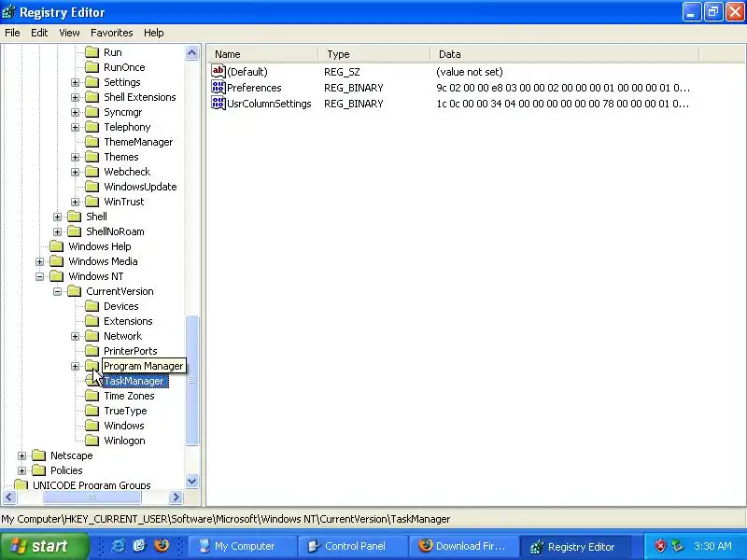Image resolution: width=747 pixels, height=560 pixels.
Task: Sort values by the Data column header
Action: 565,54
